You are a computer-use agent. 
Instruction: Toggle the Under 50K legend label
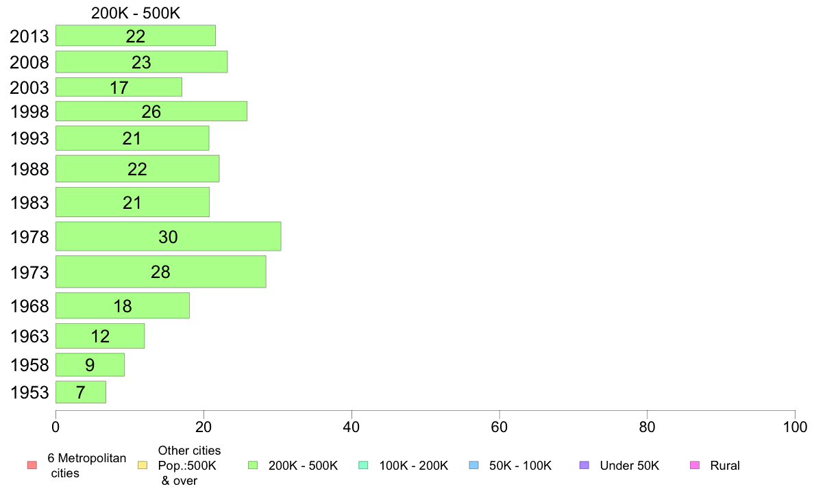629,466
